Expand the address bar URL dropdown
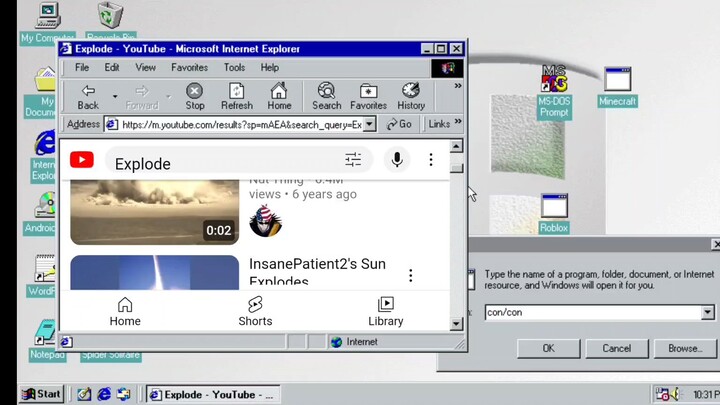Viewport: 720px width, 405px height. (369, 124)
